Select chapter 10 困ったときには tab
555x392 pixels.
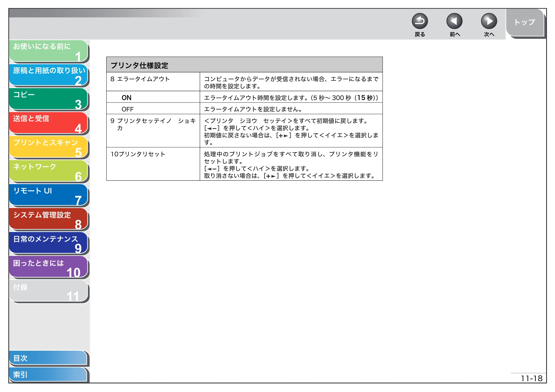tap(49, 267)
